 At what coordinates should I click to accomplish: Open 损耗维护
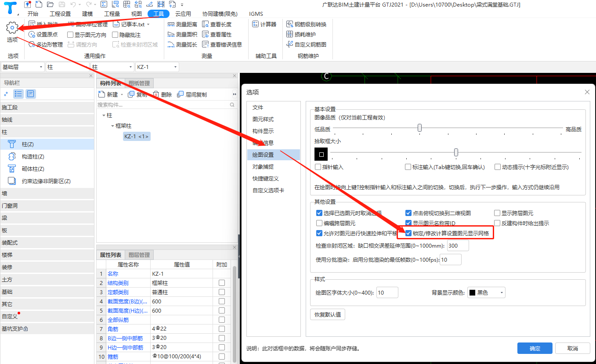point(301,34)
